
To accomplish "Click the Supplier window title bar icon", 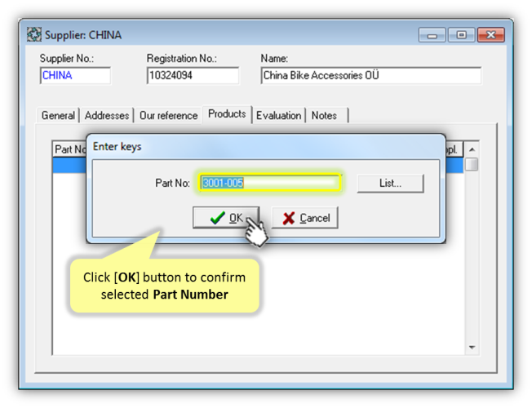I will (34, 35).
